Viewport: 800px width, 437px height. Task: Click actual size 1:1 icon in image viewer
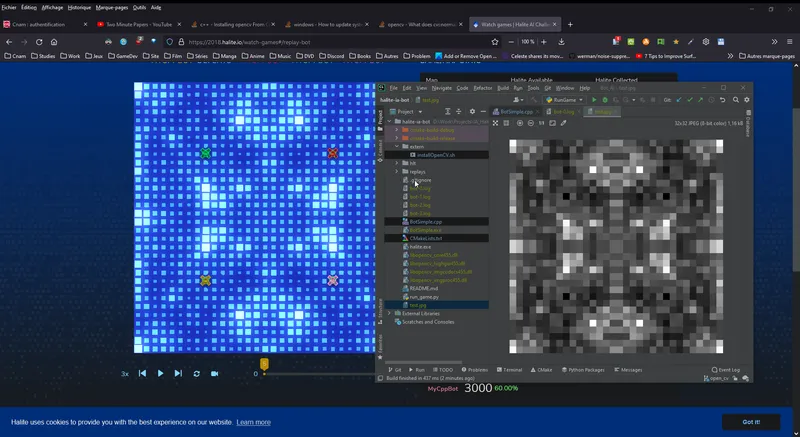[x=541, y=123]
